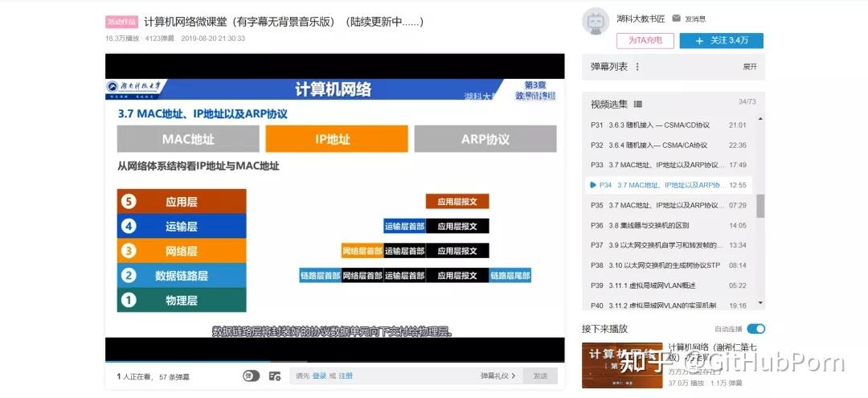The width and height of the screenshot is (868, 398).
Task: Select episode P33 with duration 17:49
Action: click(x=669, y=165)
